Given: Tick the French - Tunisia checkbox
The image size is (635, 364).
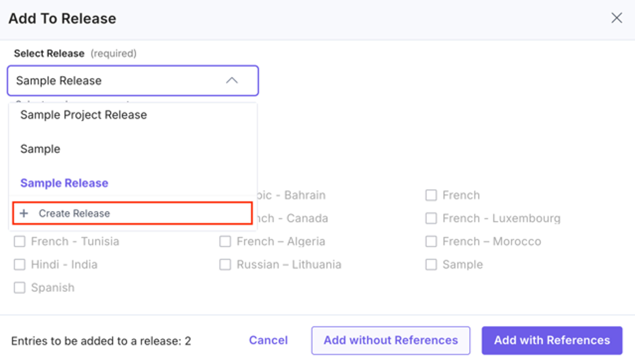Looking at the screenshot, I should coord(20,241).
